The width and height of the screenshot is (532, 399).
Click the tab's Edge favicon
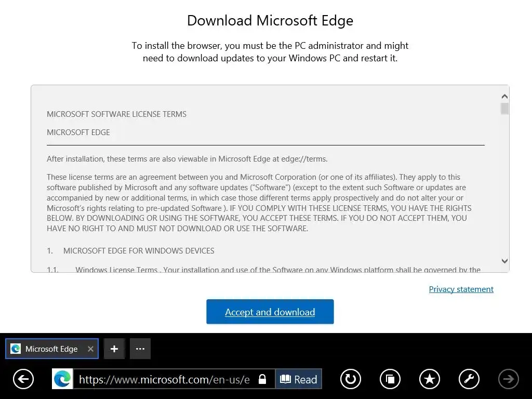click(16, 349)
